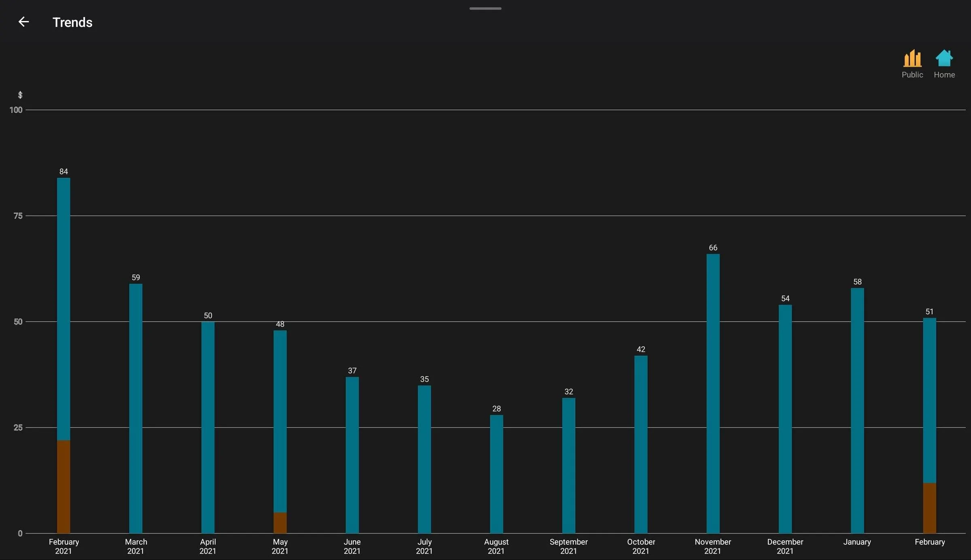Click the 54 value label
Image resolution: width=971 pixels, height=560 pixels.
click(x=785, y=298)
